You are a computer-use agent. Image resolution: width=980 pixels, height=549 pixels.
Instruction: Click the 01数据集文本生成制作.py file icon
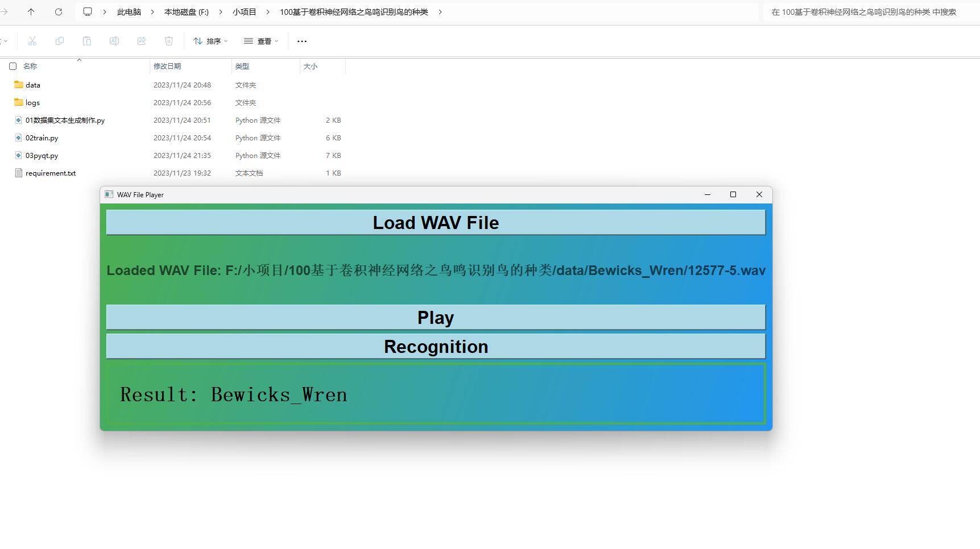[x=19, y=120]
